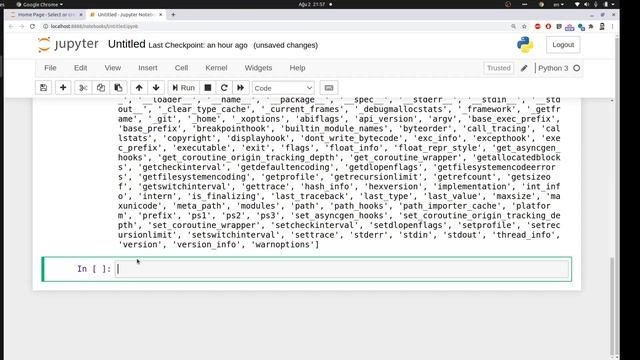Run the selected cell
640x360 pixels.
tap(183, 88)
